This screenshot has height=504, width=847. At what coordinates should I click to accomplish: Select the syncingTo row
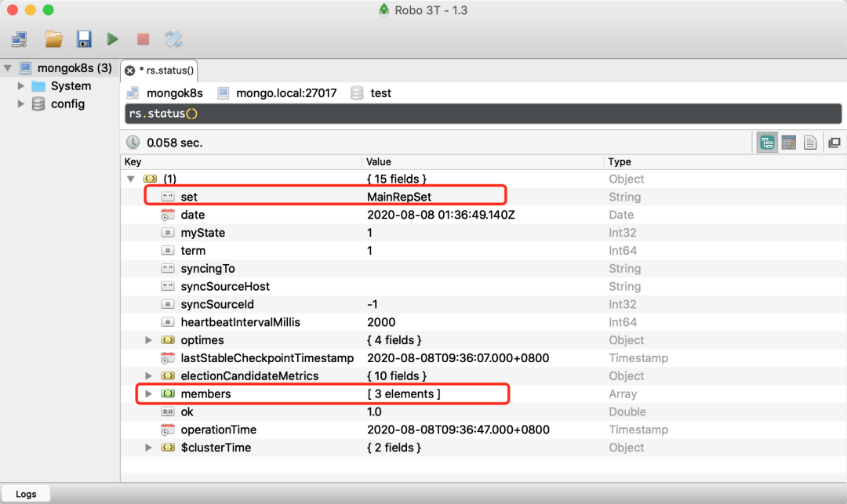tap(483, 268)
